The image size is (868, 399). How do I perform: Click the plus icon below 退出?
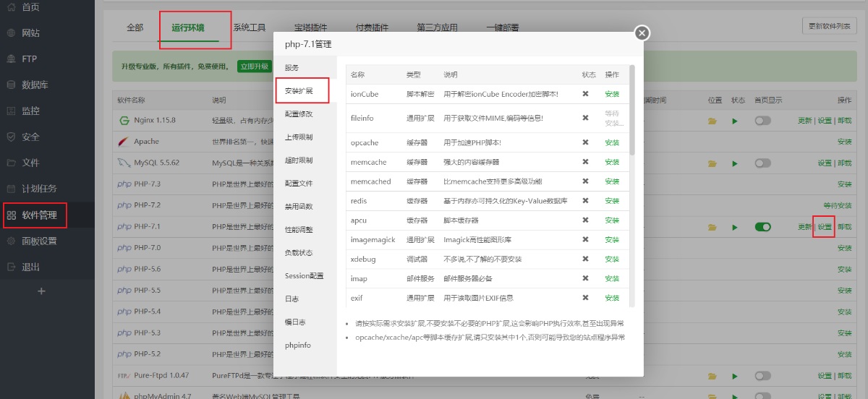[41, 291]
